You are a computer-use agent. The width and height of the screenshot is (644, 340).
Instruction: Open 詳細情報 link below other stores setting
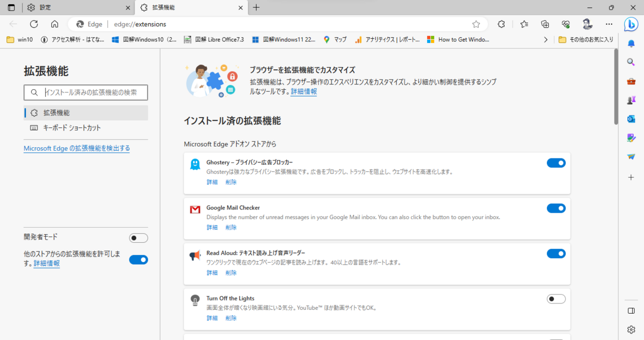click(47, 264)
